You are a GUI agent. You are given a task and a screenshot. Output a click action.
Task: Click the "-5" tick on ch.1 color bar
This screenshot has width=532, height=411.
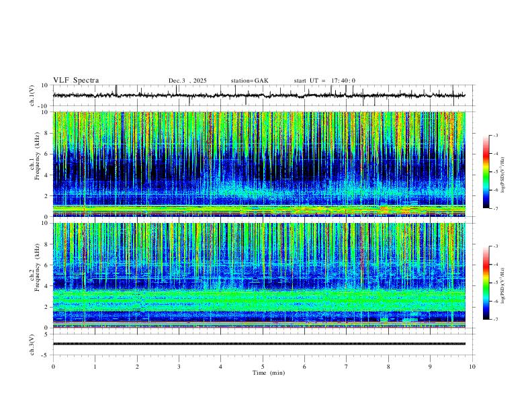click(x=496, y=172)
